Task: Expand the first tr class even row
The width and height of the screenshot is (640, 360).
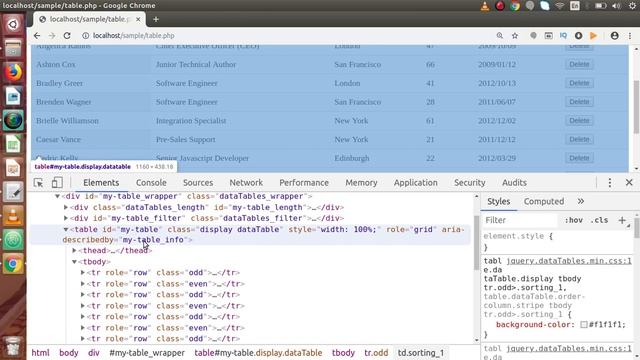Action: coord(82,283)
